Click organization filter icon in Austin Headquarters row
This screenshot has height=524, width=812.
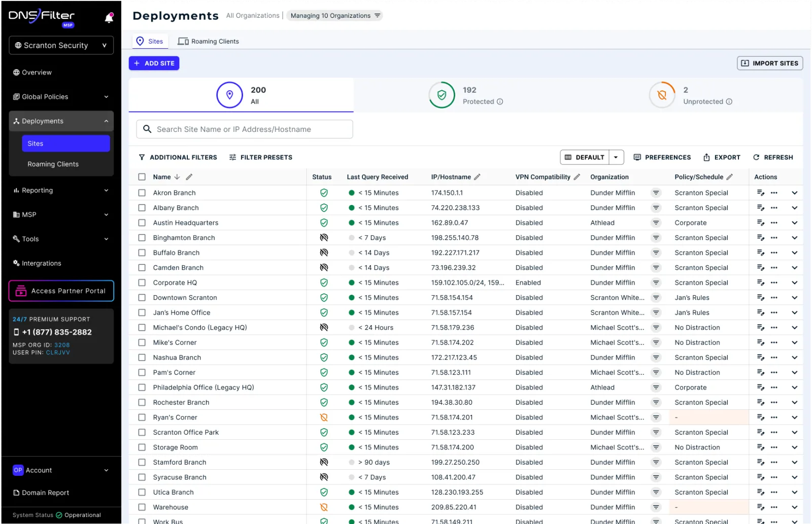656,223
